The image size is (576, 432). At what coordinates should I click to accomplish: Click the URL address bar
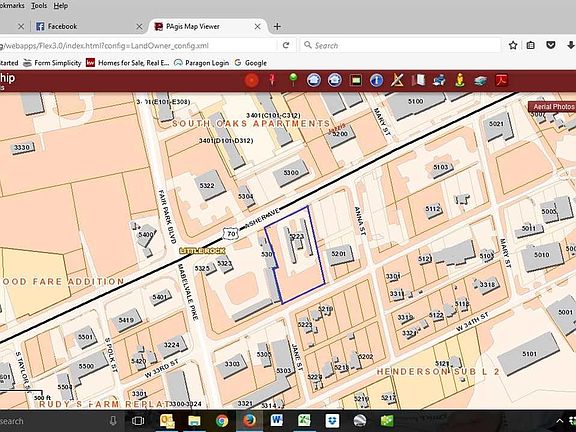pyautogui.click(x=138, y=46)
